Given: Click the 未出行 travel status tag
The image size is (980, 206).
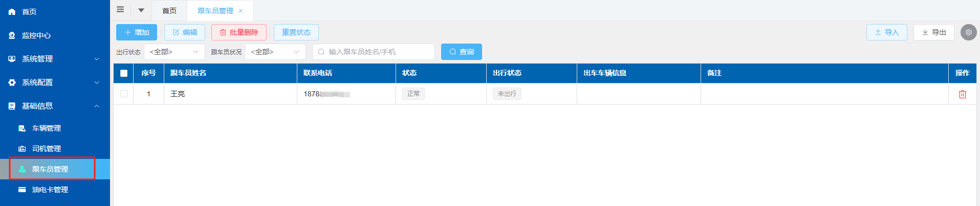Looking at the screenshot, I should pyautogui.click(x=507, y=94).
